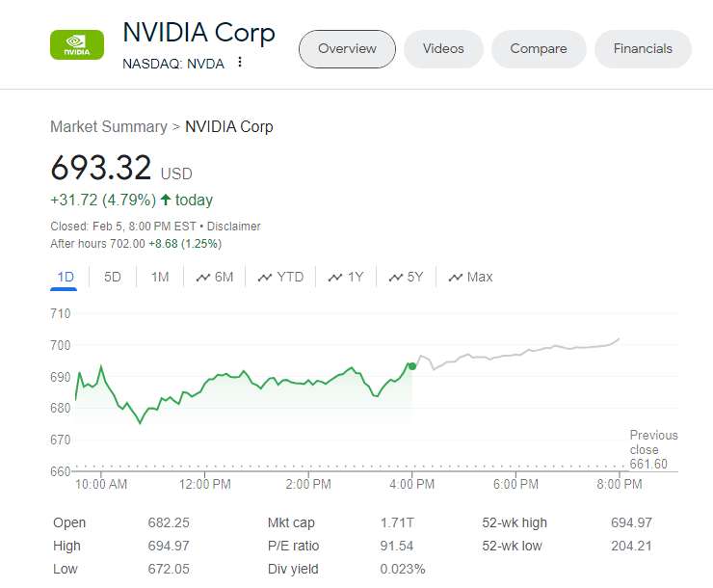This screenshot has height=588, width=713.
Task: Select the Max chart range
Action: (469, 277)
